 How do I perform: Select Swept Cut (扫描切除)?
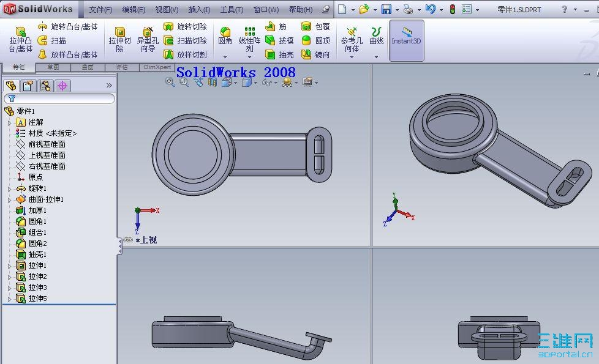[x=185, y=40]
